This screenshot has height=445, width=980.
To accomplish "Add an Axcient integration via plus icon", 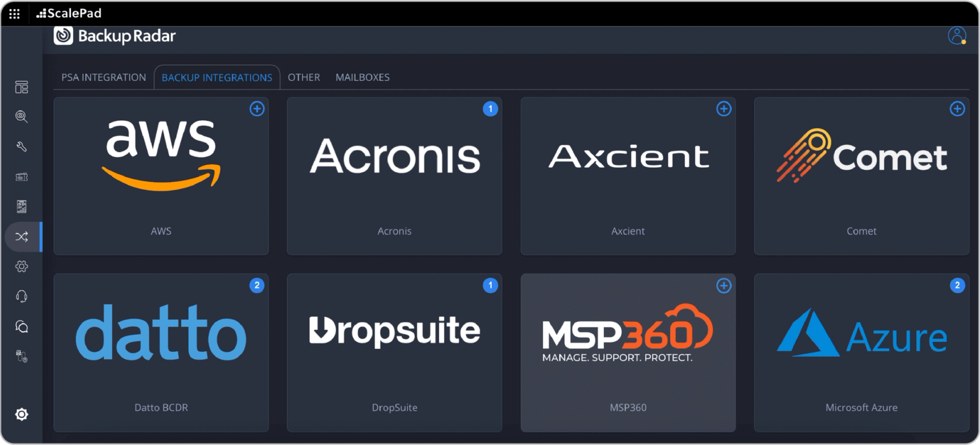I will pyautogui.click(x=724, y=108).
